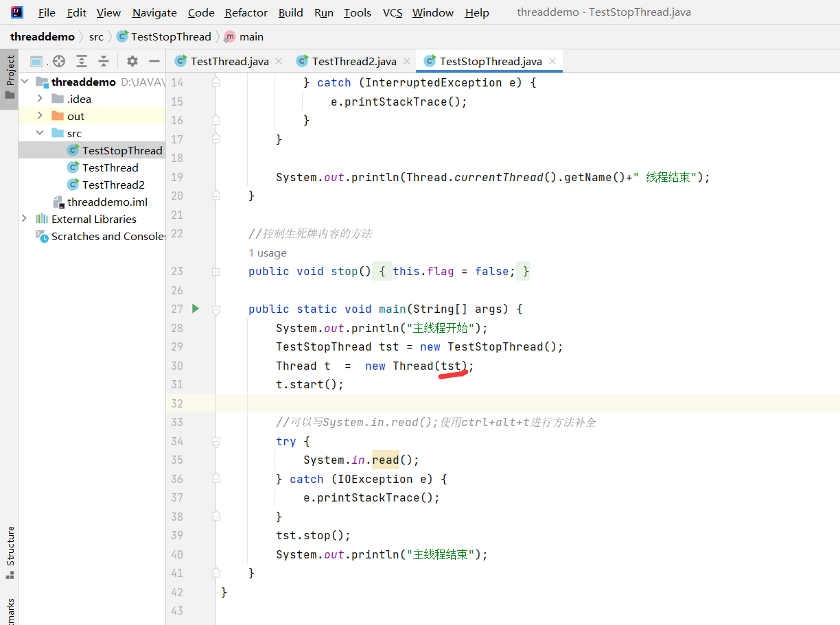This screenshot has height=625, width=840.
Task: Collapse main method fold at line 27
Action: point(216,309)
